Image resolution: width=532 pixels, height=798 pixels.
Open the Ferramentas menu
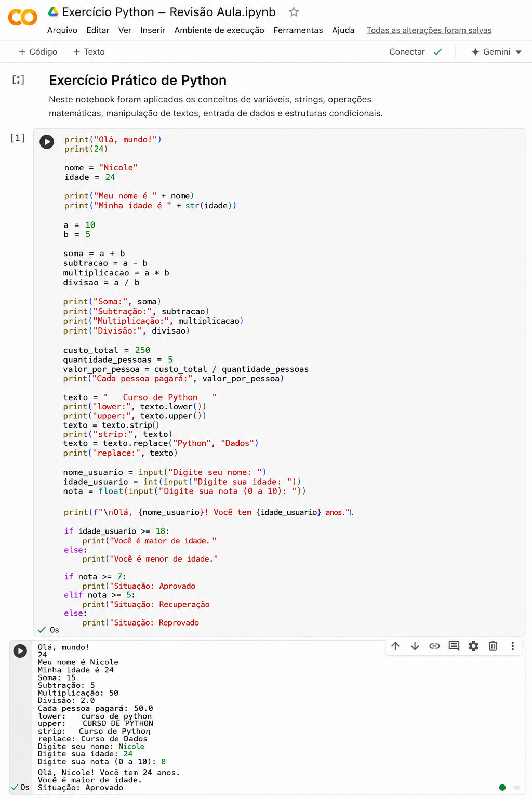pos(298,30)
